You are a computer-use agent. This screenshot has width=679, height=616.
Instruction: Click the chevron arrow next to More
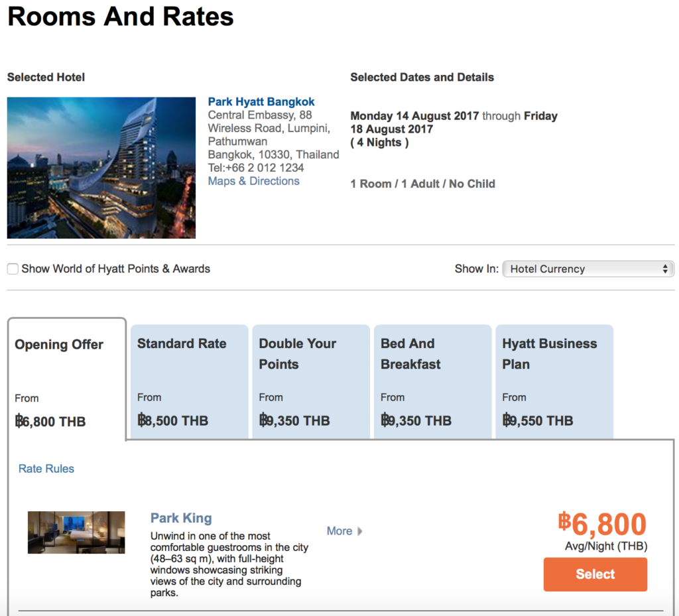359,531
